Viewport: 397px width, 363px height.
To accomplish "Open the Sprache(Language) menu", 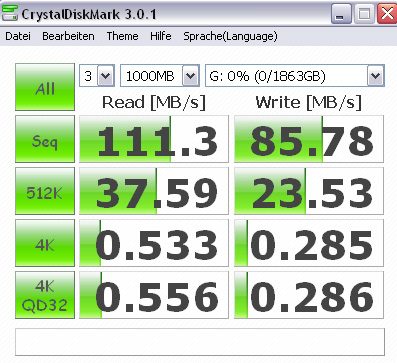I will pyautogui.click(x=230, y=36).
